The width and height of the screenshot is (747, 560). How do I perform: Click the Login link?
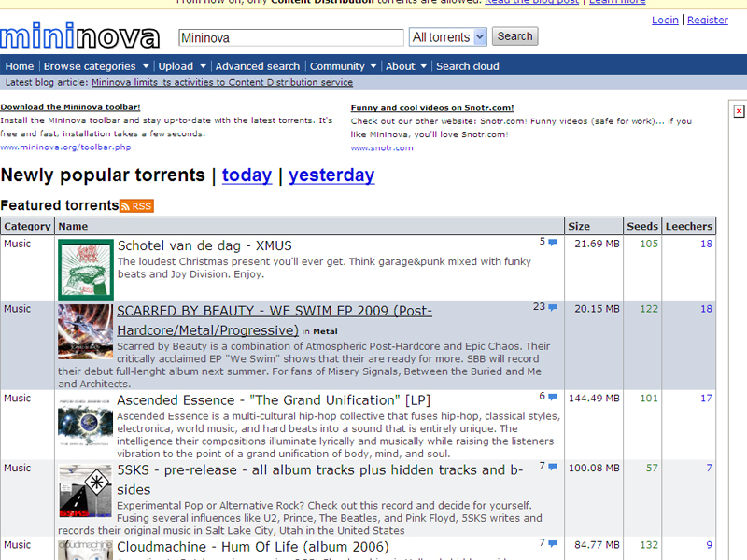(x=665, y=20)
